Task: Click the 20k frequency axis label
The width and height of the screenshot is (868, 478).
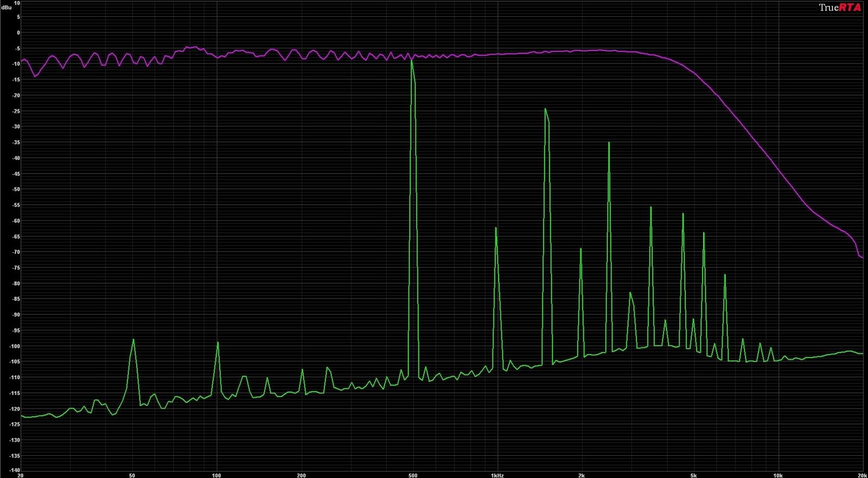Action: [x=862, y=475]
